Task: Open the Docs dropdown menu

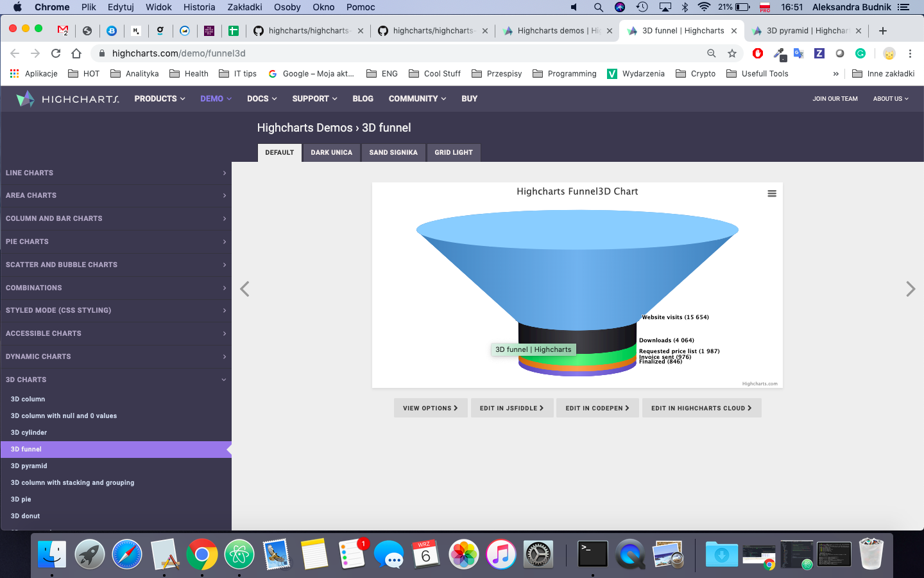Action: tap(262, 99)
